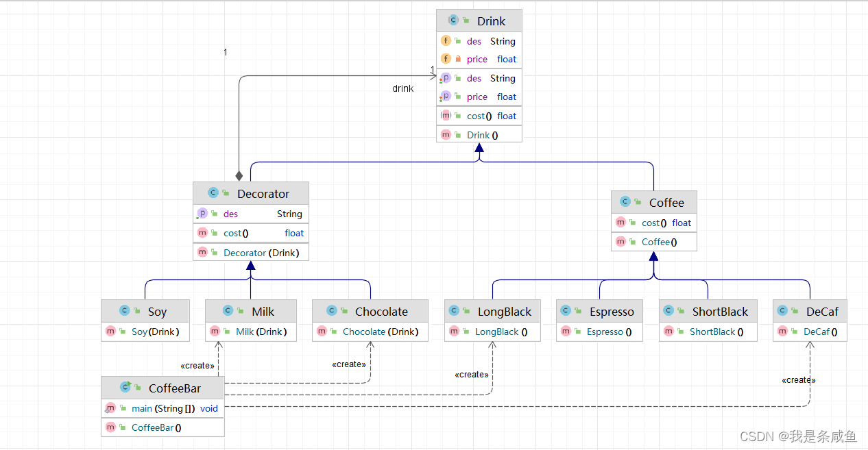
Task: Click the Soy class icon
Action: pos(124,311)
